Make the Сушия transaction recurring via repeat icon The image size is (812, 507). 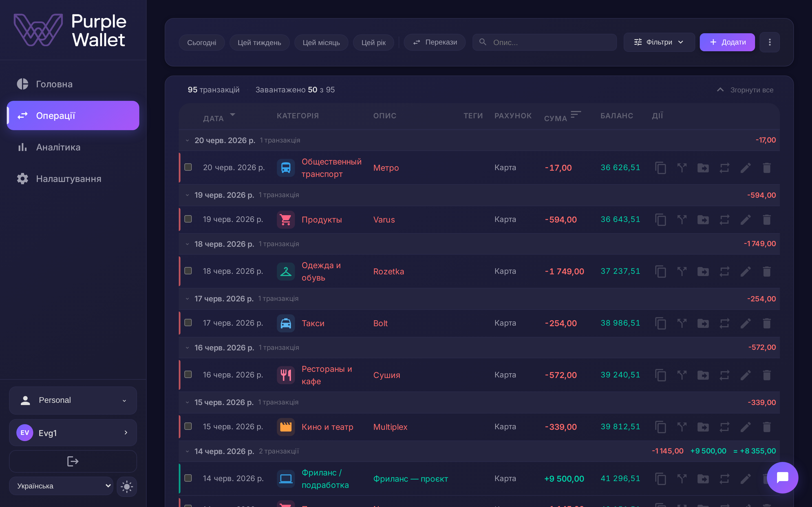(x=724, y=375)
